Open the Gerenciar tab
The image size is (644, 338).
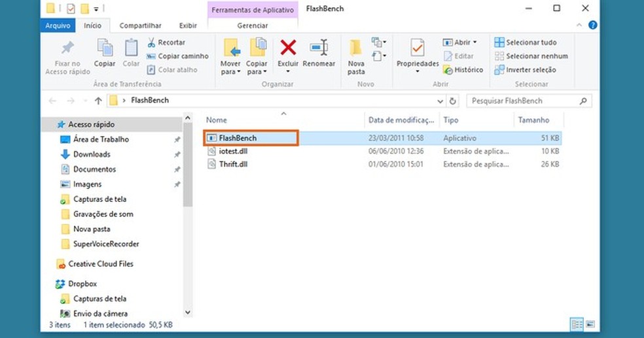tap(253, 25)
